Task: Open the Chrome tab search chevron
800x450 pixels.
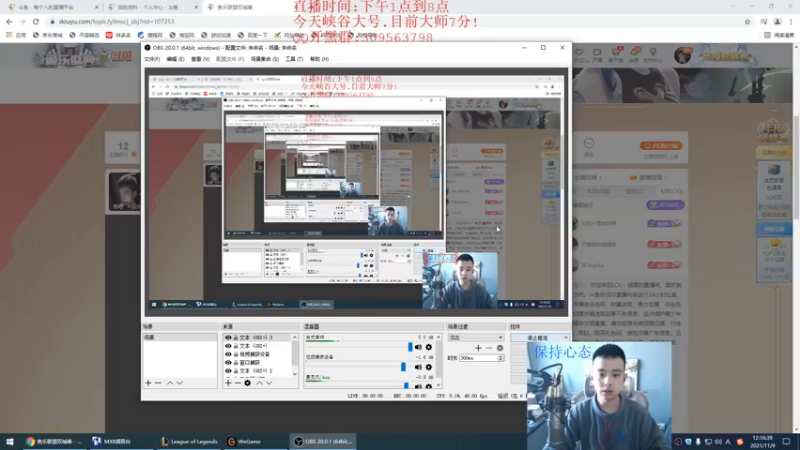Action: tap(733, 7)
